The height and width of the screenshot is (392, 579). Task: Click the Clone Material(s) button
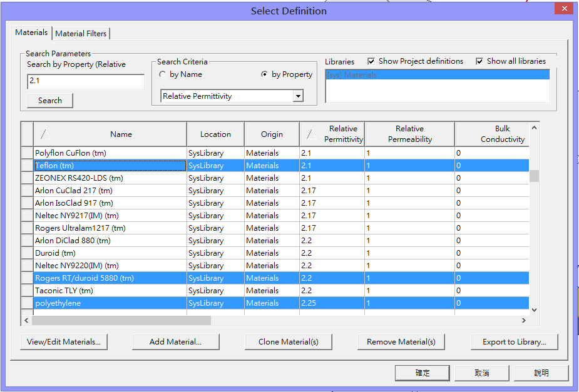(x=289, y=342)
